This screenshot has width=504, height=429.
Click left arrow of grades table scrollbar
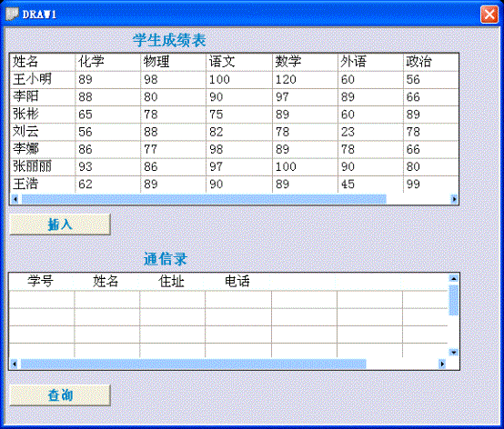15,199
